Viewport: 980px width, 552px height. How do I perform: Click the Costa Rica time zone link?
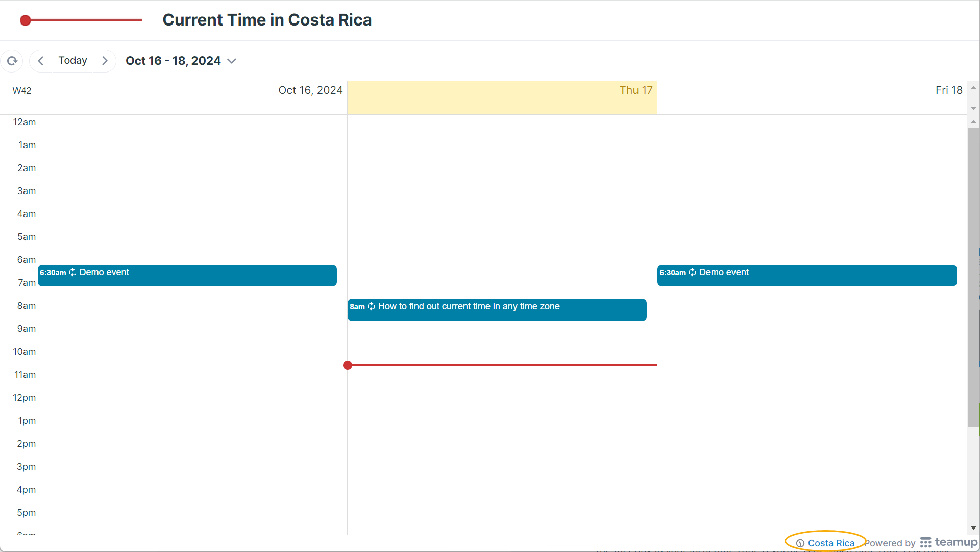[831, 543]
